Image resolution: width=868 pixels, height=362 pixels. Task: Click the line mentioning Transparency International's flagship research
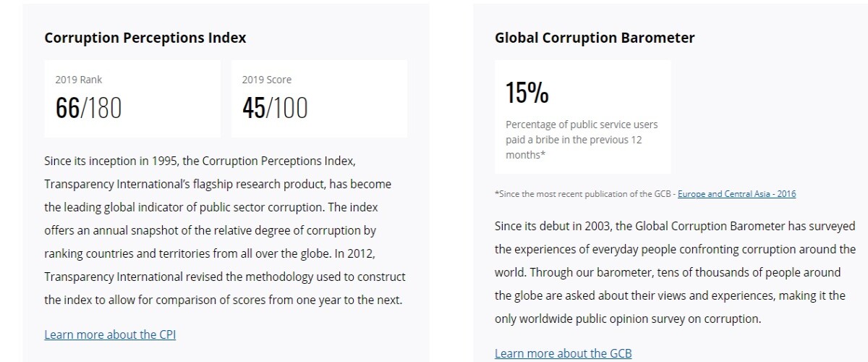tap(218, 184)
